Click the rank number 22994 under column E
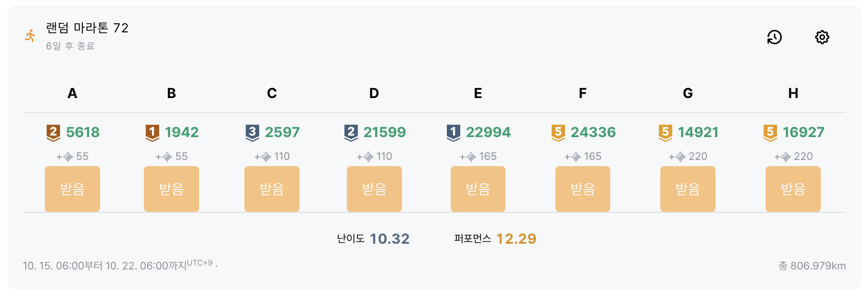Screen dimensions: 868x298 coord(489,132)
